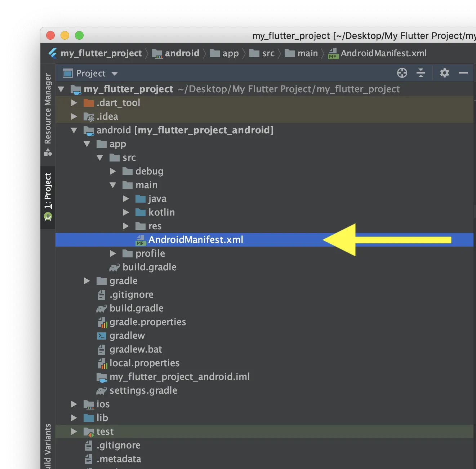Image resolution: width=476 pixels, height=469 pixels.
Task: Click the java source folder icon
Action: point(141,199)
